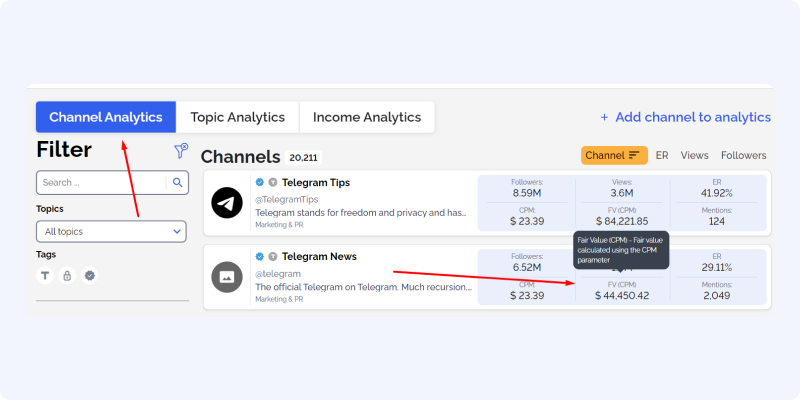Click the 3.6M views value

pos(622,193)
